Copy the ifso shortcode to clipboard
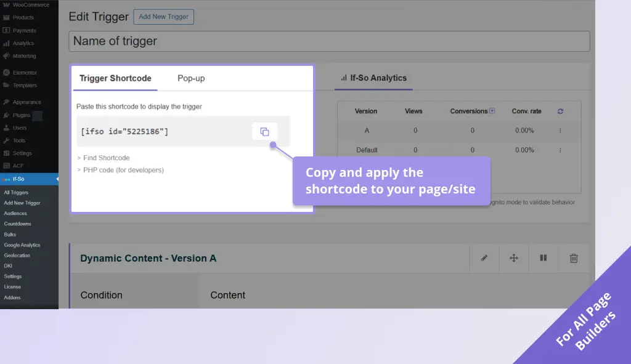 [x=264, y=132]
